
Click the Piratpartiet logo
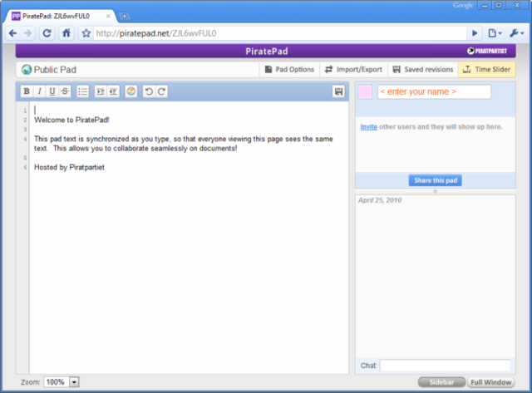487,51
